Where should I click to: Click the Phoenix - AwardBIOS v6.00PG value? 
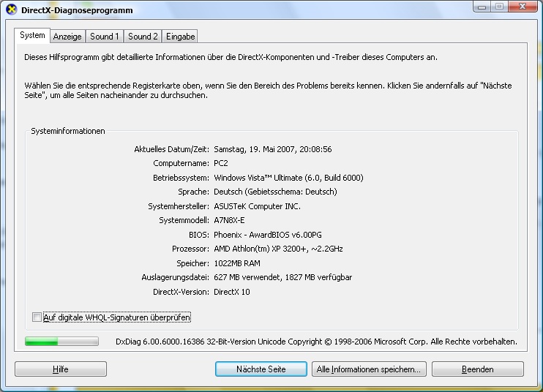coord(268,235)
